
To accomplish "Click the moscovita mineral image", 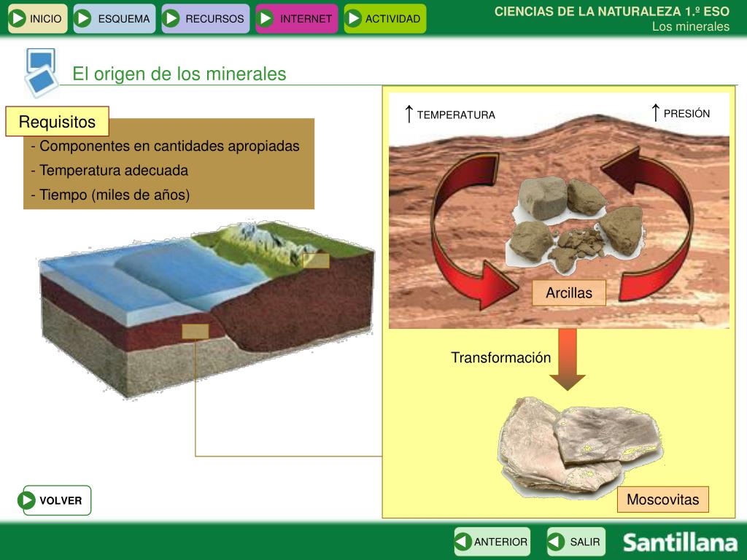I will [580, 448].
